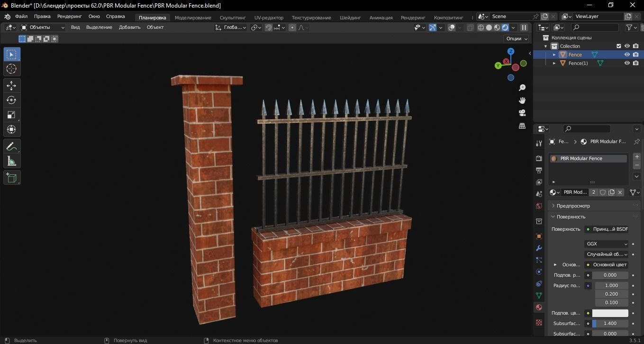The height and width of the screenshot is (344, 644).
Task: Choose the Annotate pencil tool
Action: click(12, 146)
